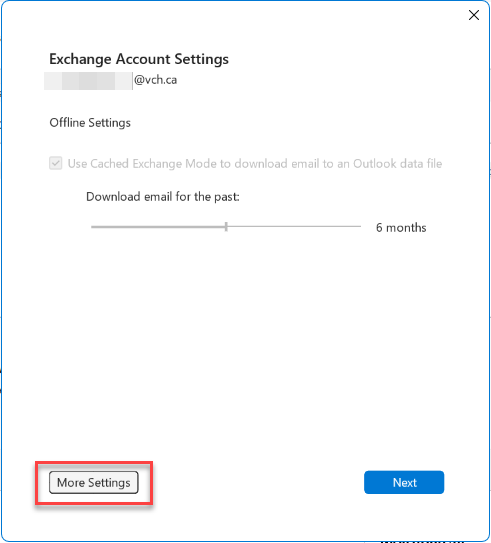Click the Use Cached Exchange Mode label text
The image size is (491, 543).
click(255, 163)
